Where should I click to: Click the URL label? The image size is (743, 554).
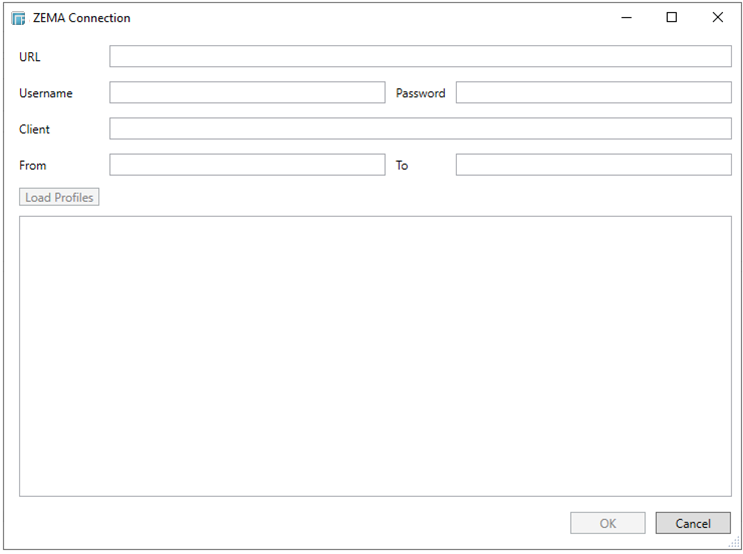[30, 57]
